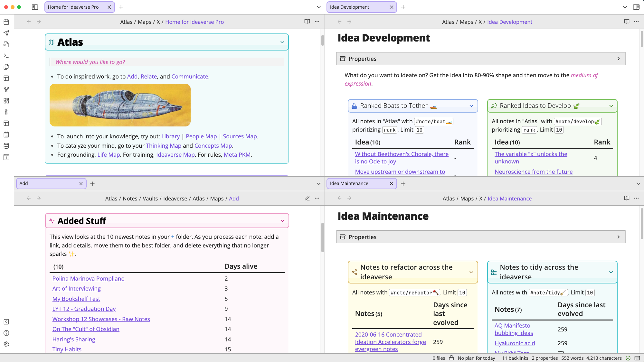Select the calendar icon at the ribbon top
The width and height of the screenshot is (644, 362).
coord(6,22)
